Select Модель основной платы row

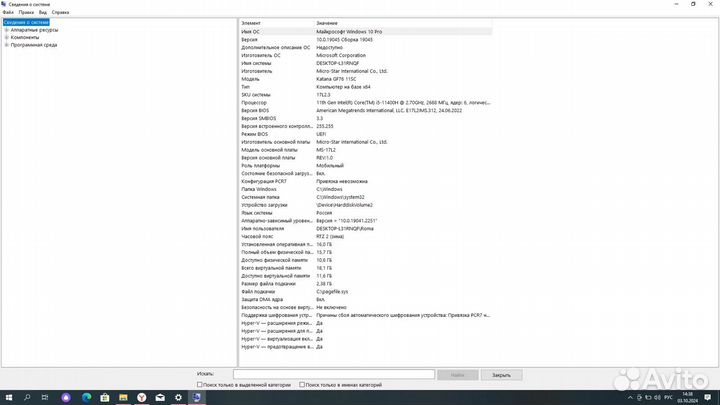pyautogui.click(x=366, y=150)
